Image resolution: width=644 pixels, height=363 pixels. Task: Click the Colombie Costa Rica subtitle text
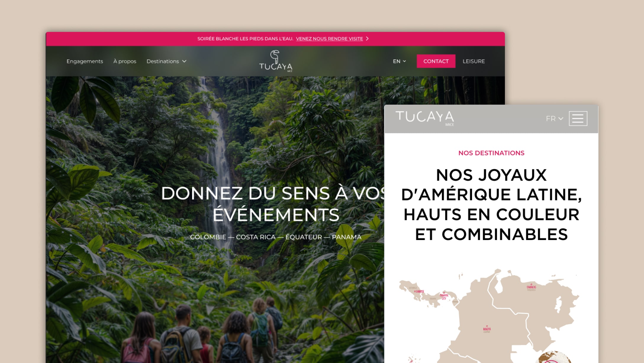pyautogui.click(x=276, y=237)
